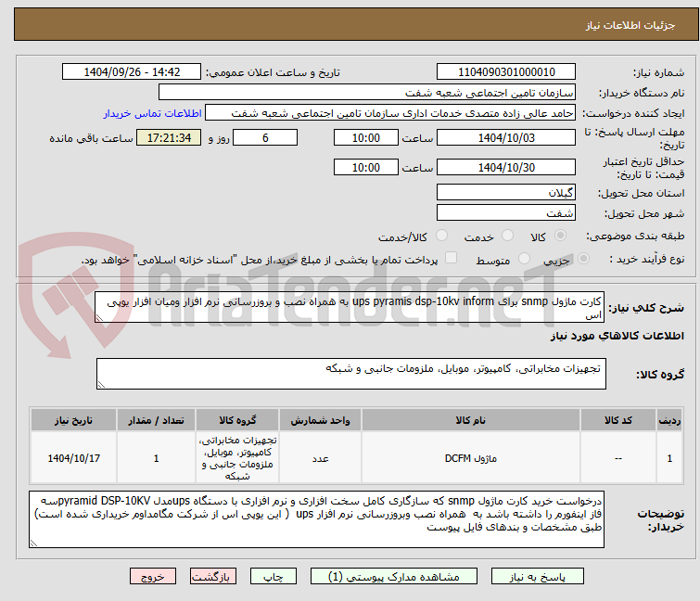Click the 'نام کالا' column header
The width and height of the screenshot is (700, 601).
pyautogui.click(x=471, y=420)
